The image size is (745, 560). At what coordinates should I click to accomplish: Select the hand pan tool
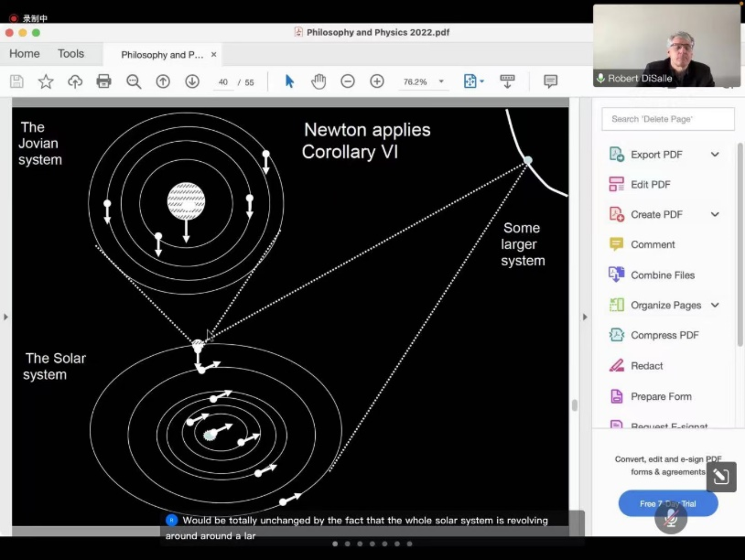click(x=318, y=81)
